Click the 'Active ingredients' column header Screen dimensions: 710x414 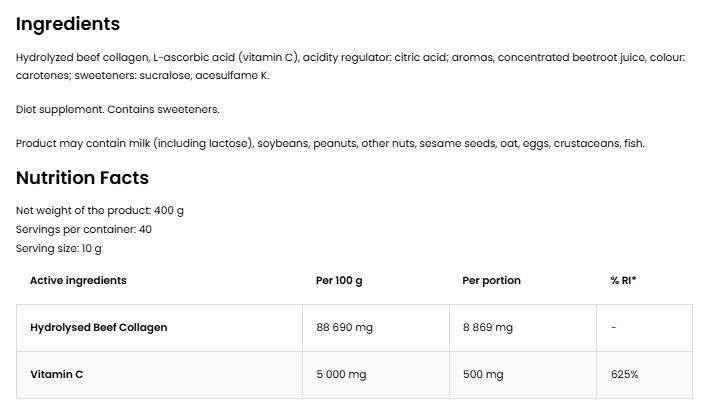tap(78, 280)
